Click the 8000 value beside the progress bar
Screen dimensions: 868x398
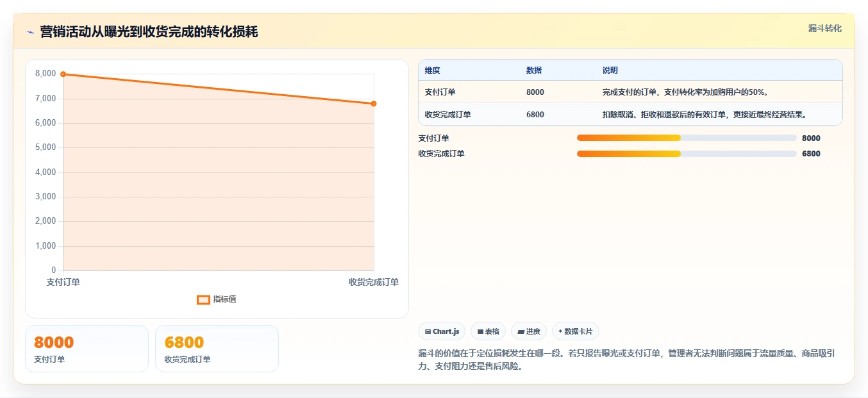click(x=811, y=138)
